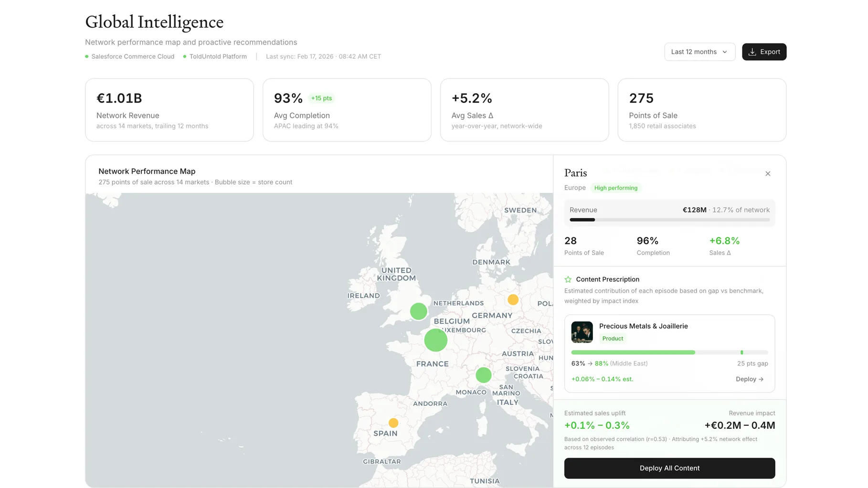The width and height of the screenshot is (868, 488).
Task: Click the completion bar in the episode card
Action: pos(668,352)
